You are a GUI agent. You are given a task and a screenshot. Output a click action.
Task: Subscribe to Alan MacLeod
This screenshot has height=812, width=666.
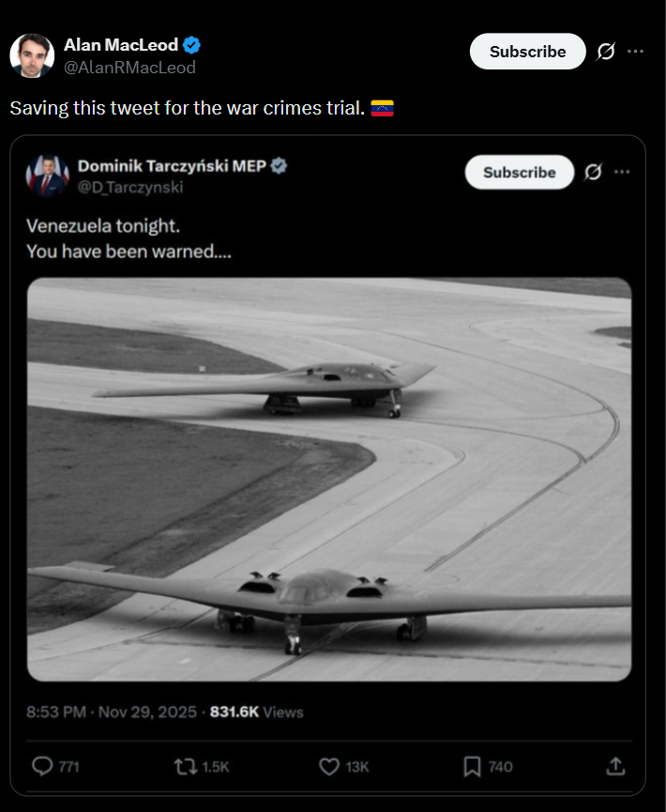pyautogui.click(x=527, y=52)
